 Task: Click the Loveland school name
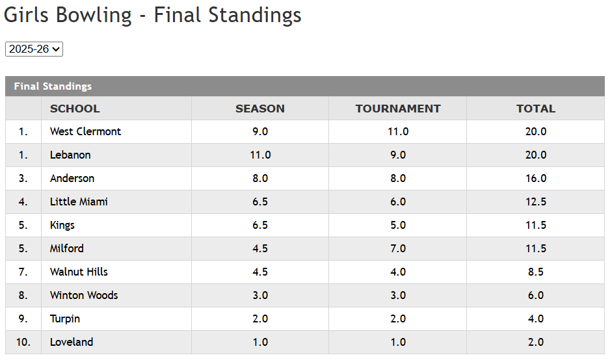point(72,342)
